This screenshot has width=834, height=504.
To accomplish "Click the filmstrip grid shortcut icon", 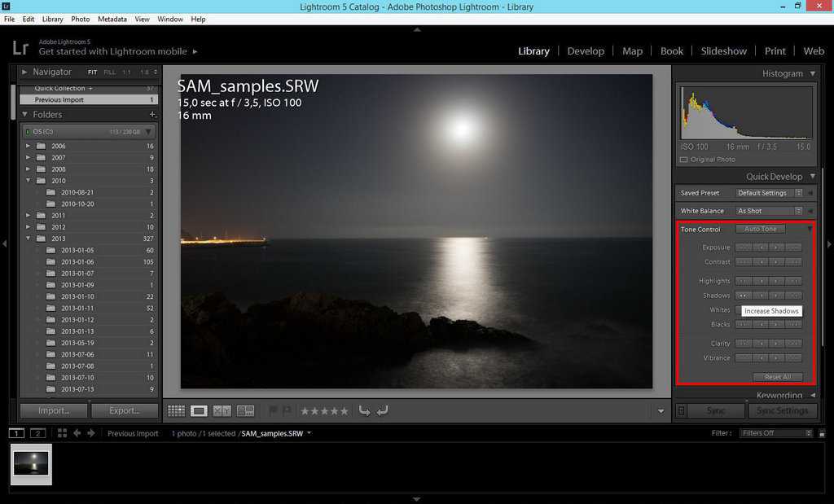I will coord(62,433).
